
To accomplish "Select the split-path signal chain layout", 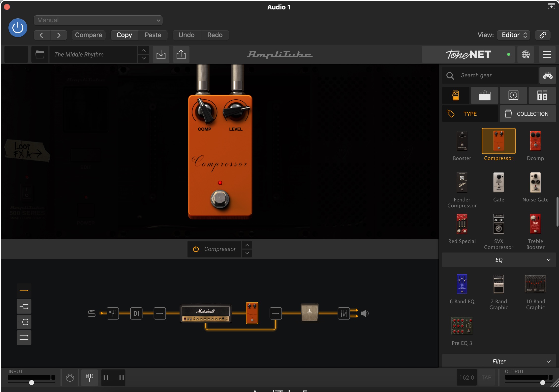I will point(24,306).
